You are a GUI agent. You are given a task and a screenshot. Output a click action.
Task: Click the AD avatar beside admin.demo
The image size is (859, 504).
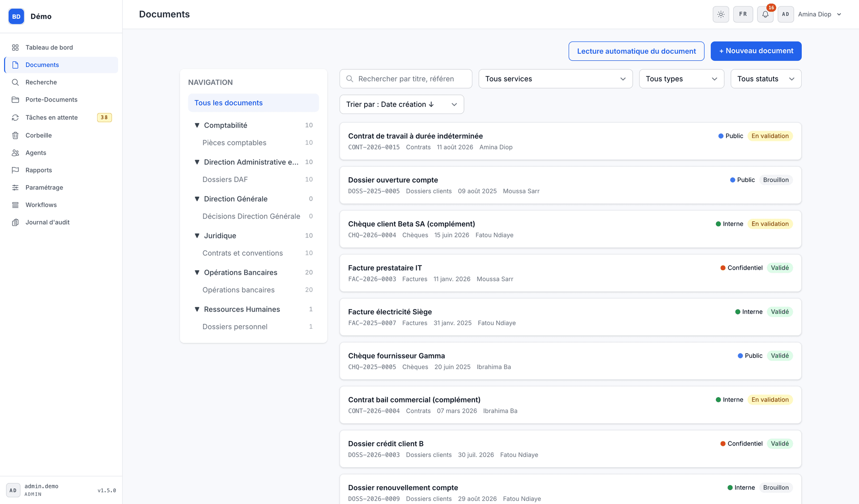pos(13,490)
